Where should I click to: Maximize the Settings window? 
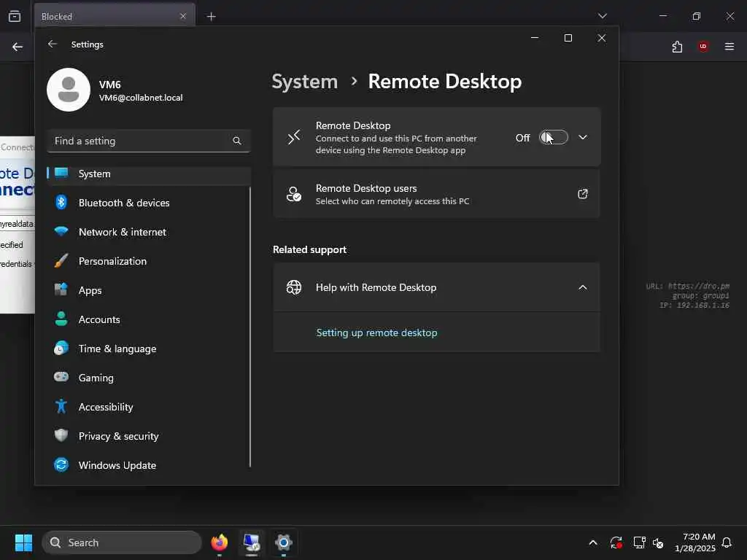click(568, 38)
